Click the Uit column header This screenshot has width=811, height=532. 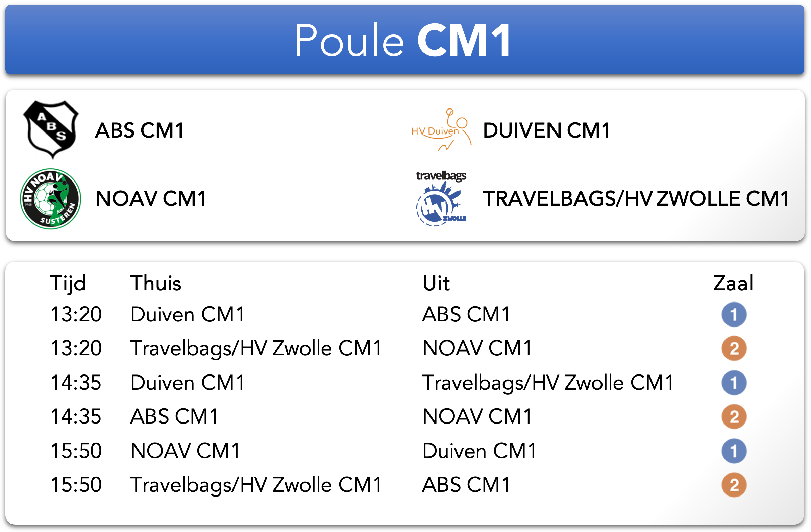point(436,283)
